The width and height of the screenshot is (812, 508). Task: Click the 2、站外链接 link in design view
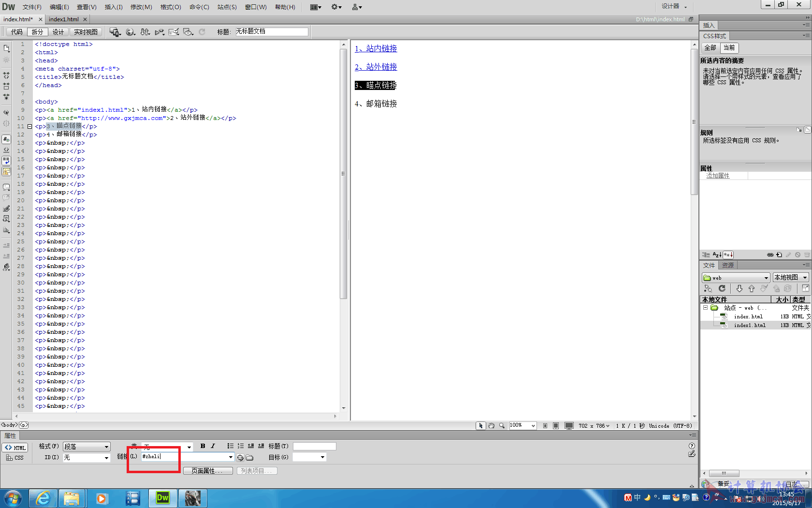click(376, 67)
